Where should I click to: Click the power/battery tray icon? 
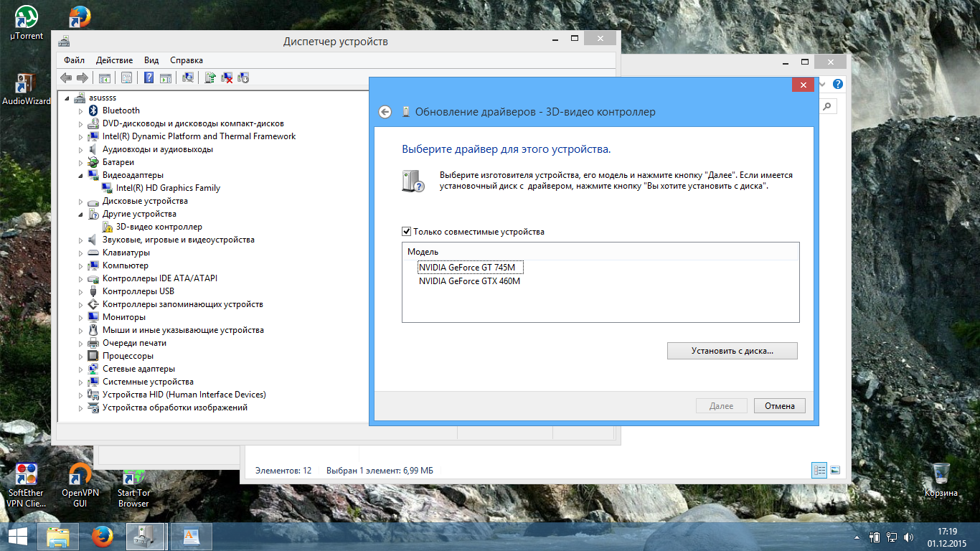pos(875,537)
